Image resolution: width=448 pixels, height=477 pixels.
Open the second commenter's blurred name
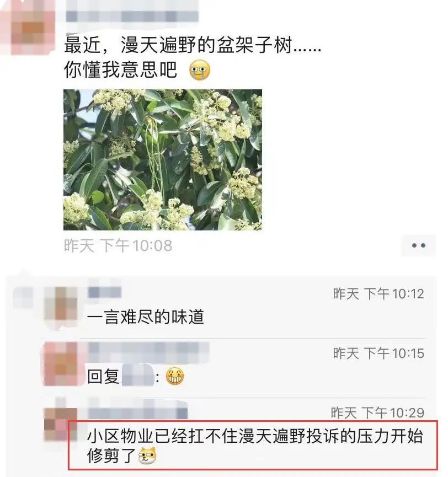pyautogui.click(x=148, y=351)
